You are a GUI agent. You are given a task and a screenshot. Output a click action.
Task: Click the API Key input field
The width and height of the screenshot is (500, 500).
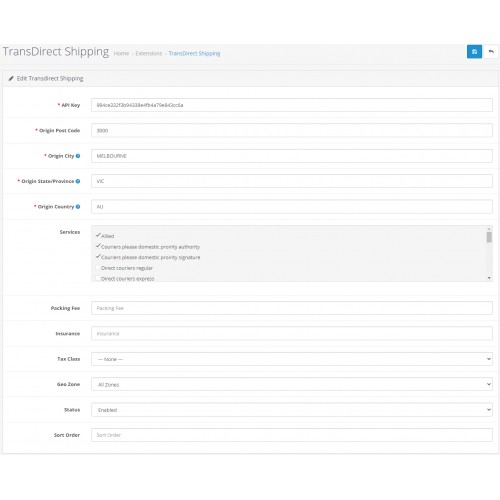pyautogui.click(x=292, y=105)
